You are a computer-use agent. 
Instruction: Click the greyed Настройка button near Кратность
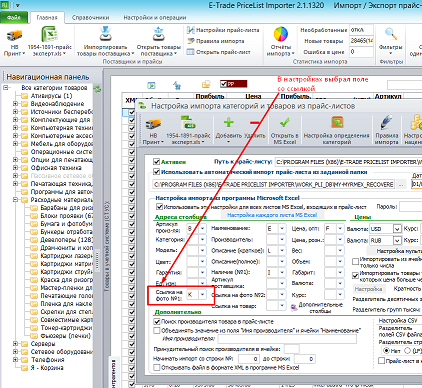click(x=368, y=289)
